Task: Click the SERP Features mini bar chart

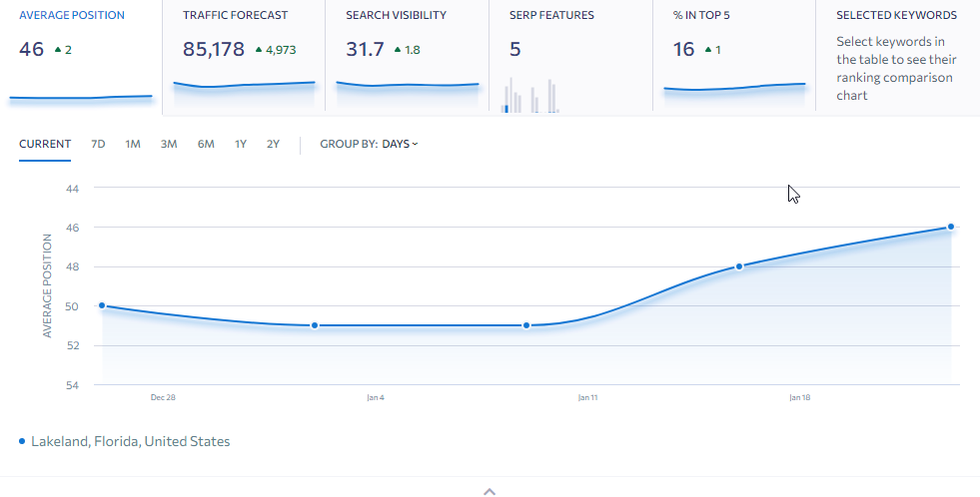Action: point(526,96)
